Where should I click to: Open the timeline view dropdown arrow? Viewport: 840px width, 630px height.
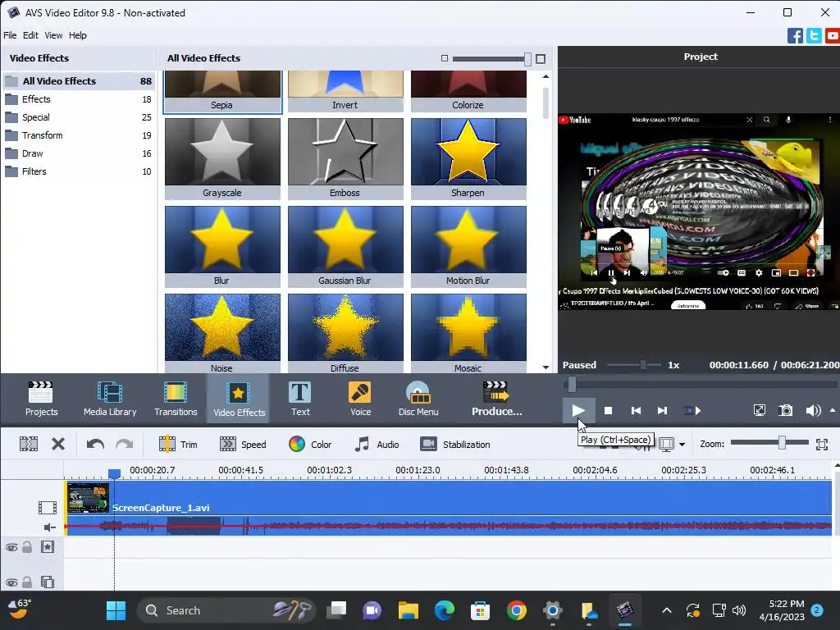(x=682, y=444)
